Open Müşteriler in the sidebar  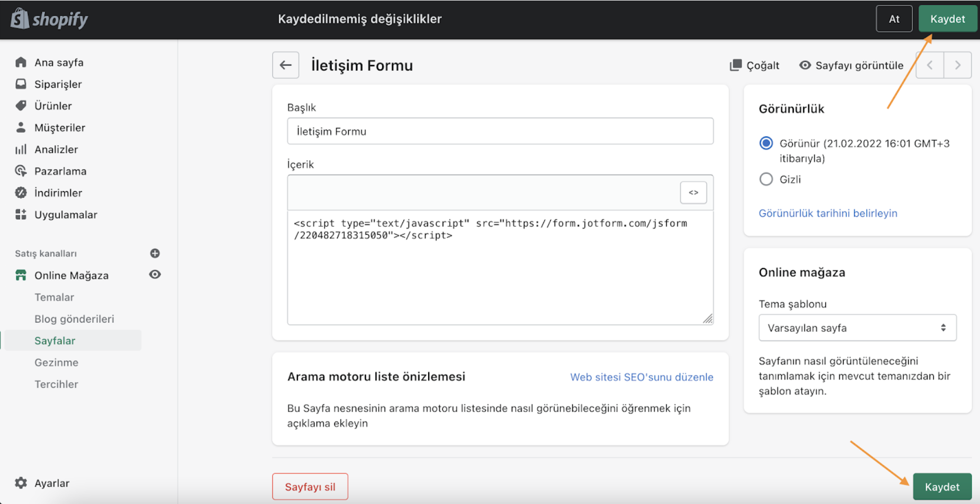60,128
